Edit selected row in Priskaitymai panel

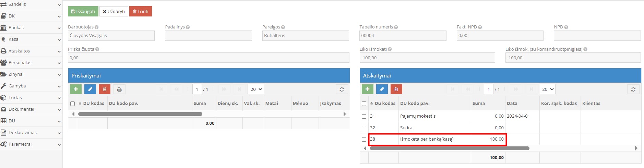coord(90,89)
